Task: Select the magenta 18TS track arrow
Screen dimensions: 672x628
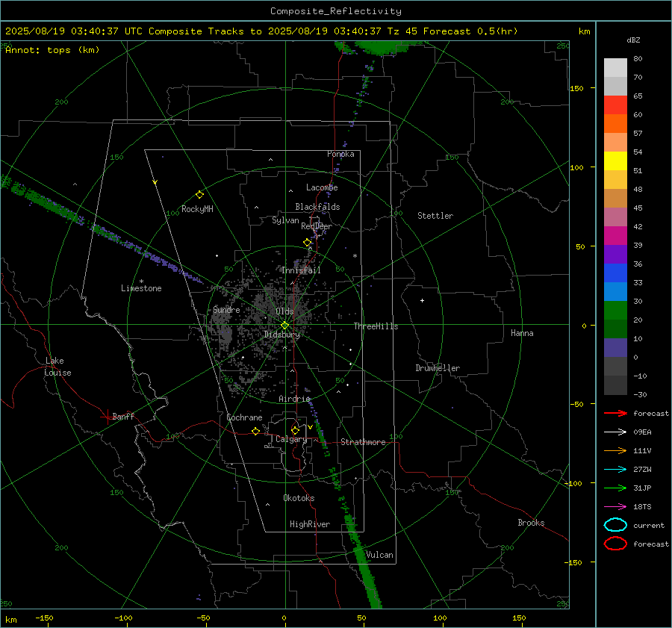Action: pyautogui.click(x=615, y=507)
